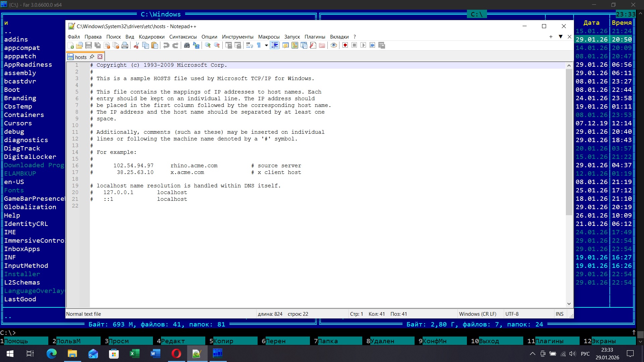644x362 pixels.
Task: Open Find with the binoculars icon
Action: click(x=187, y=46)
